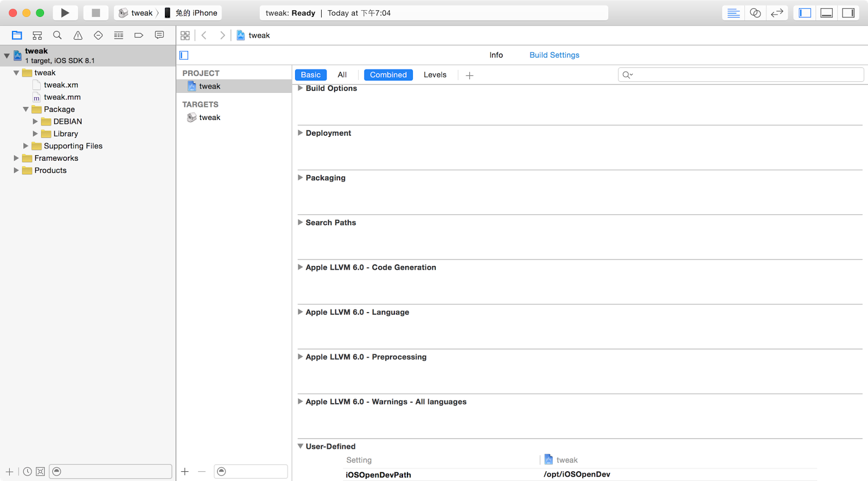Expand Apple LLVM 6.0 Preprocessing section
The height and width of the screenshot is (481, 868).
coord(300,357)
